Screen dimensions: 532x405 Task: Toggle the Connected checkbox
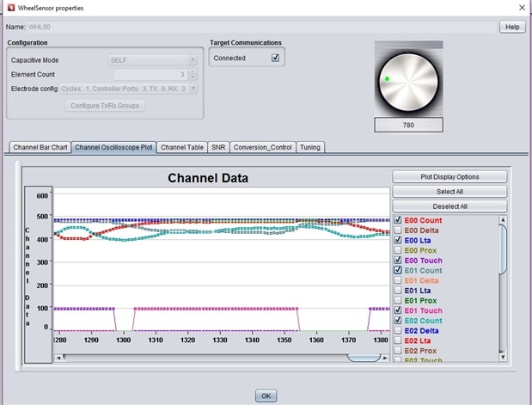[x=275, y=58]
